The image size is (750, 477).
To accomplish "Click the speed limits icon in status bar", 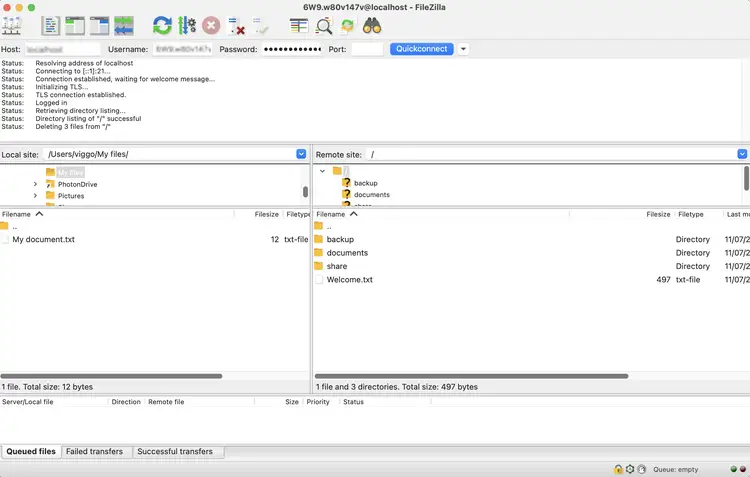I will coord(642,469).
